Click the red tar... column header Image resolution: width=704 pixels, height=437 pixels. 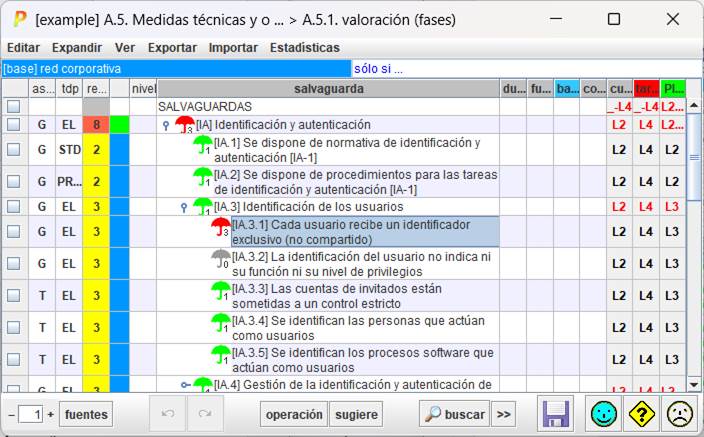click(x=647, y=89)
